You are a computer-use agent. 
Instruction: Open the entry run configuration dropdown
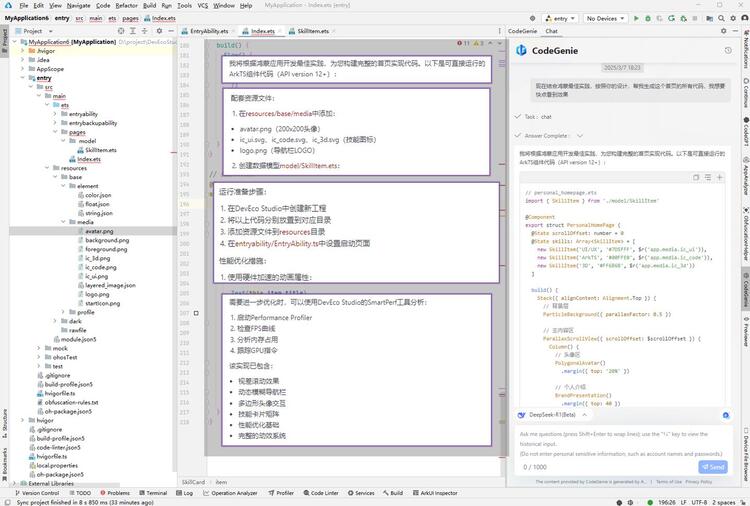pyautogui.click(x=560, y=18)
